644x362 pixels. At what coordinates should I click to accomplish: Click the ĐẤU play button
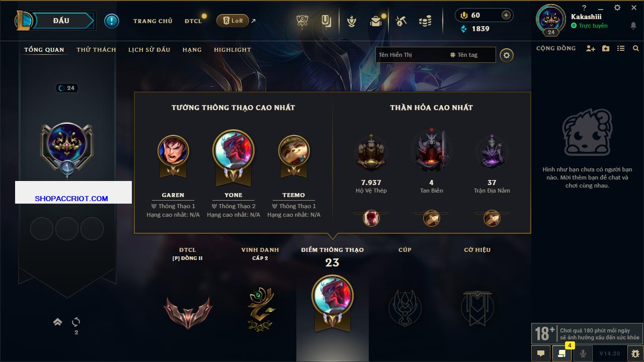pyautogui.click(x=61, y=21)
